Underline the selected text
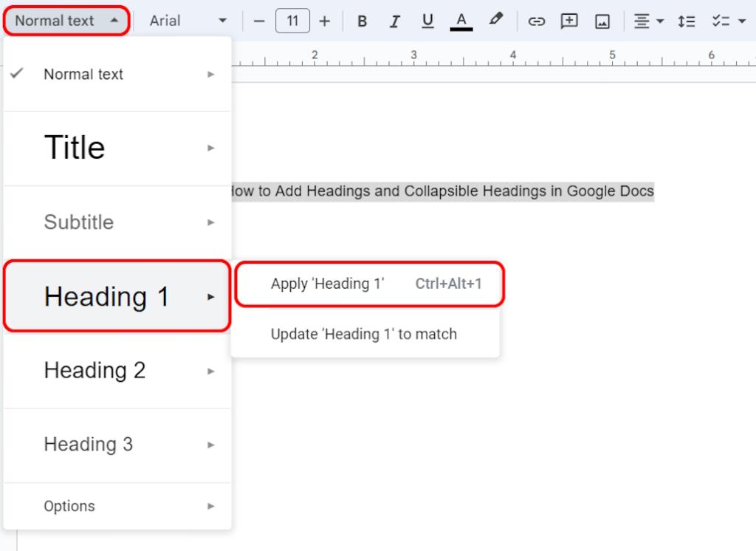Image resolution: width=756 pixels, height=551 pixels. tap(427, 21)
